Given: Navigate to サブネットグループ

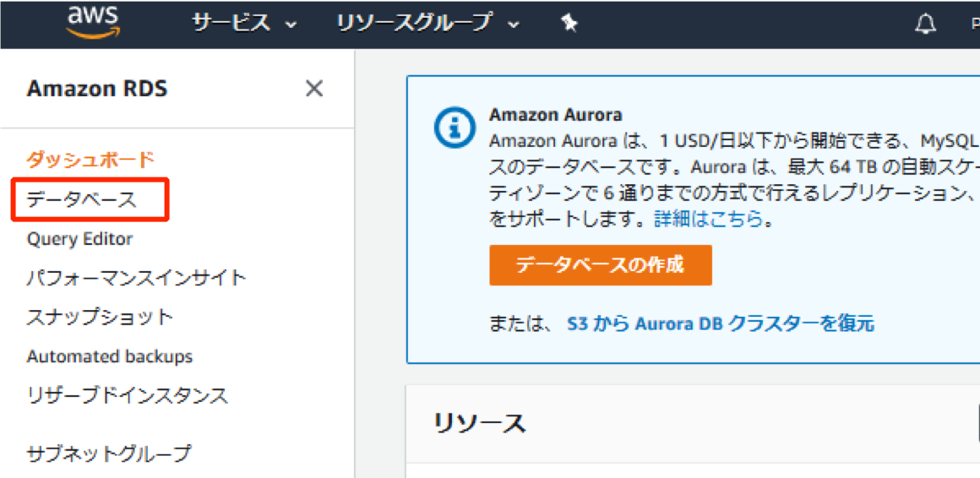Looking at the screenshot, I should [109, 453].
